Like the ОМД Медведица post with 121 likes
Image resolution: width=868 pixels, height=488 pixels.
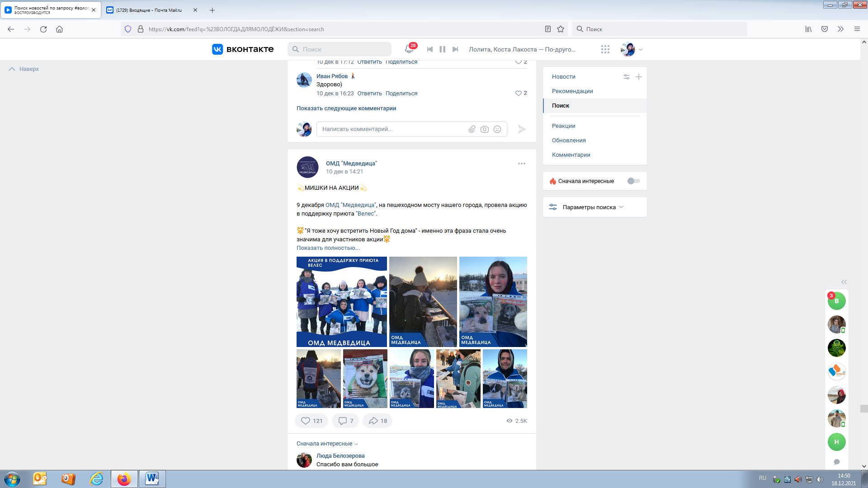311,421
